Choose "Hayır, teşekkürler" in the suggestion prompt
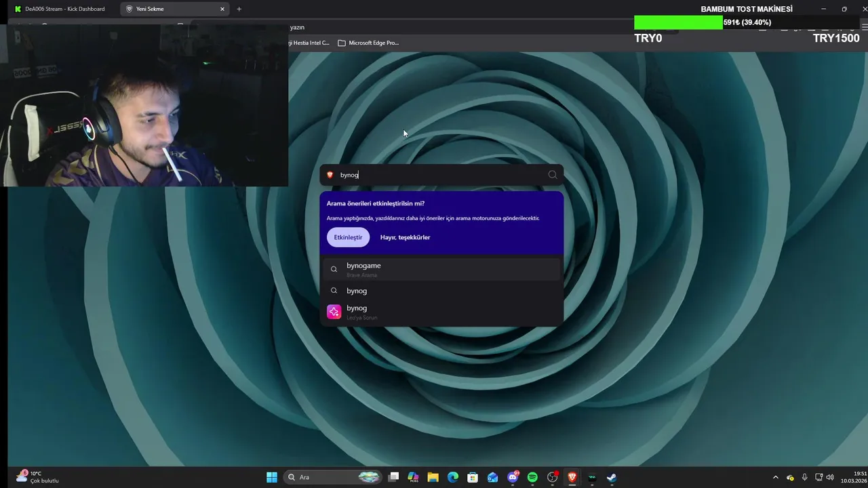Image resolution: width=868 pixels, height=488 pixels. [x=405, y=237]
